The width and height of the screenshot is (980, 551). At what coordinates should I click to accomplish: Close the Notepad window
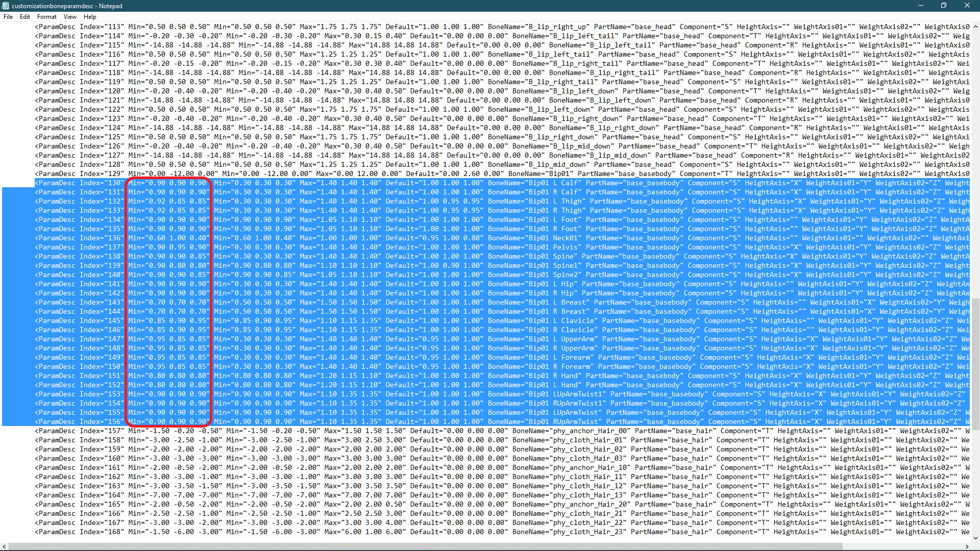tap(967, 6)
